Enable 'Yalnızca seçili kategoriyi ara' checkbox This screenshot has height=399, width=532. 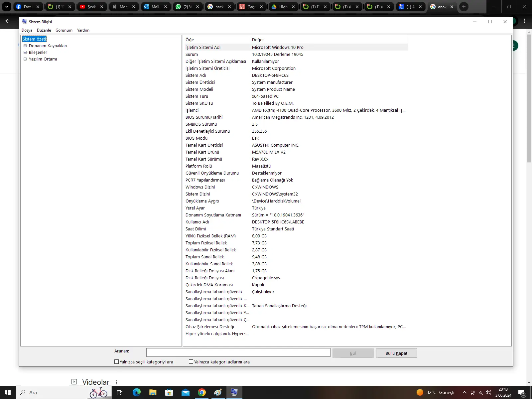click(x=116, y=362)
